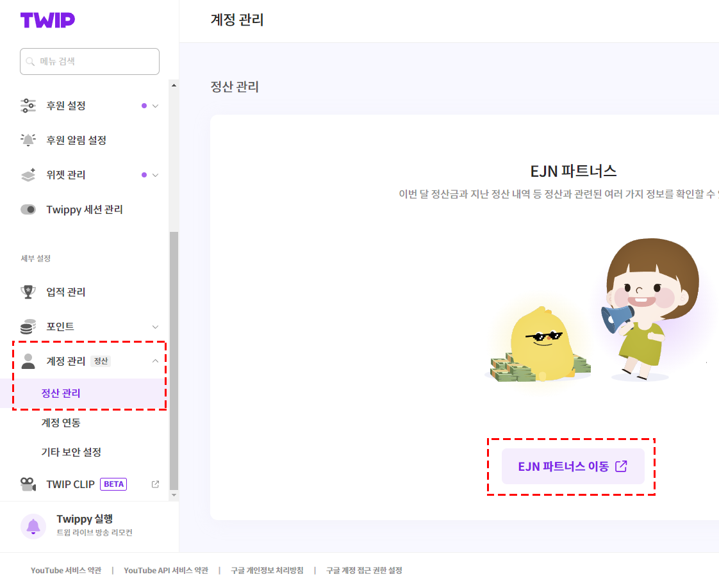Click the 후원 설정 sliders icon
719x588 pixels.
[28, 106]
